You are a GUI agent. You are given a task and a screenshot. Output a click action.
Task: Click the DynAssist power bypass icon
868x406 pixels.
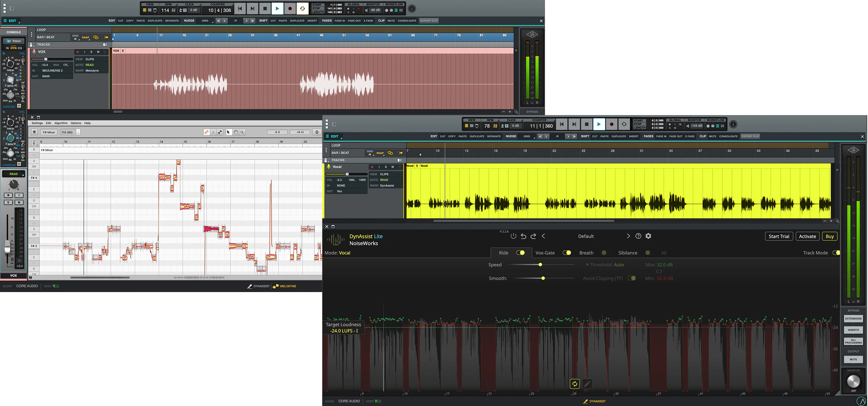513,236
